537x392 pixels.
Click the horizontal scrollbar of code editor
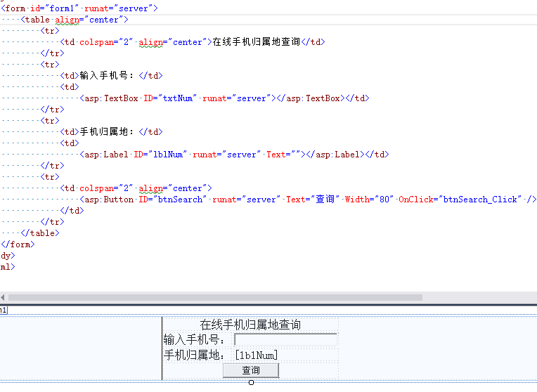tap(215, 297)
